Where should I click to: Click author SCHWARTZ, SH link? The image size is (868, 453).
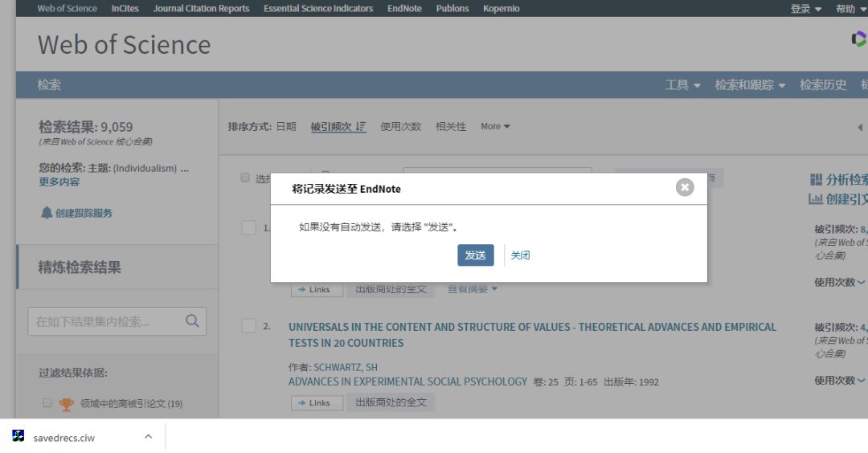click(346, 367)
